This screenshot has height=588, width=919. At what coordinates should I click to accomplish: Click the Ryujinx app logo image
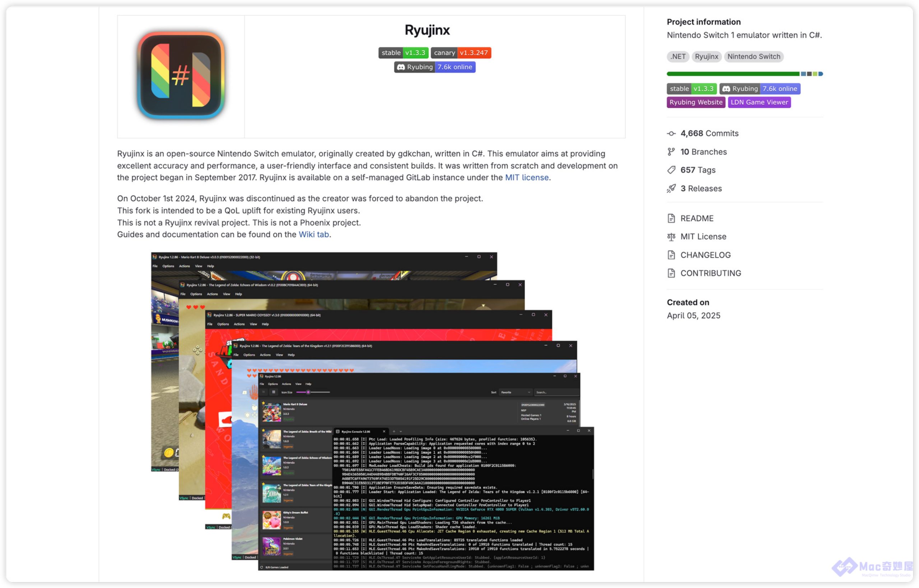(181, 76)
